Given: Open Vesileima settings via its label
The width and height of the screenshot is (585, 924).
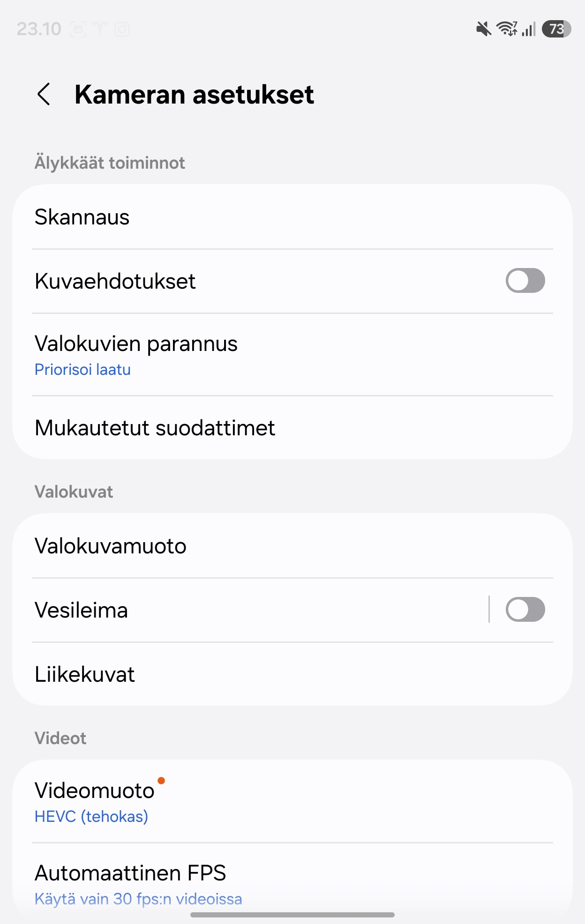Looking at the screenshot, I should [81, 610].
